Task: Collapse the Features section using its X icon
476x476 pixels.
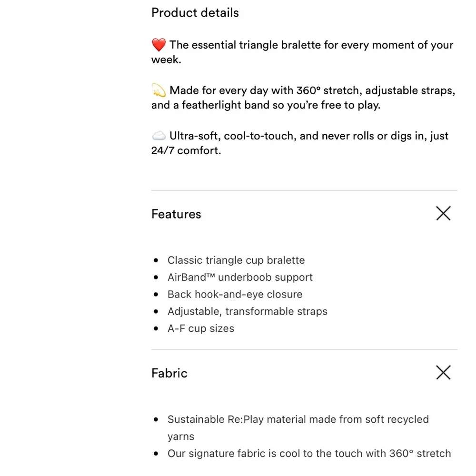Action: [443, 214]
